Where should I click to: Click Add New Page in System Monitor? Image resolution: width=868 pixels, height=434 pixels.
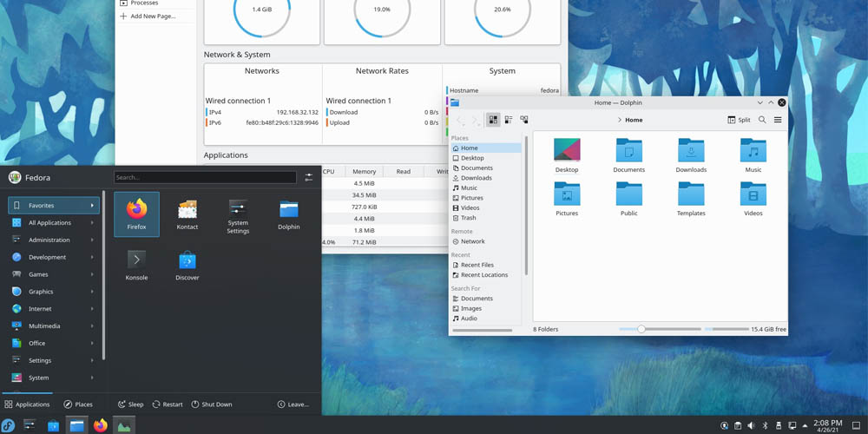(148, 16)
